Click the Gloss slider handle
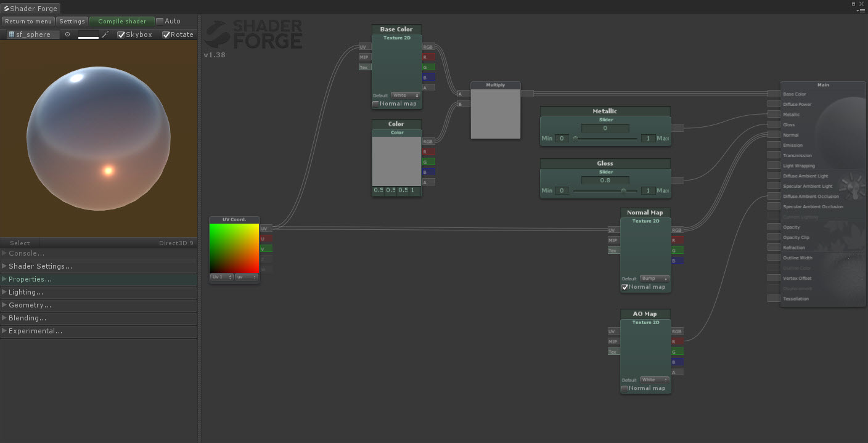This screenshot has height=443, width=868. (x=624, y=191)
